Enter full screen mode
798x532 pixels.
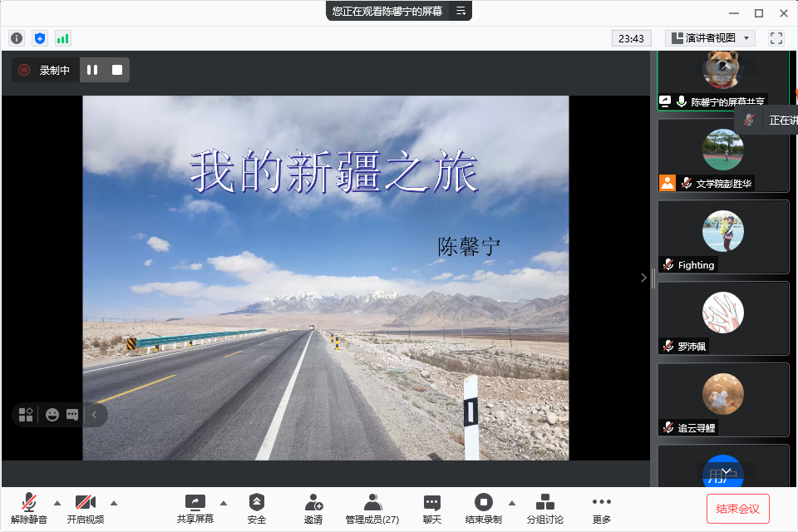(x=776, y=38)
